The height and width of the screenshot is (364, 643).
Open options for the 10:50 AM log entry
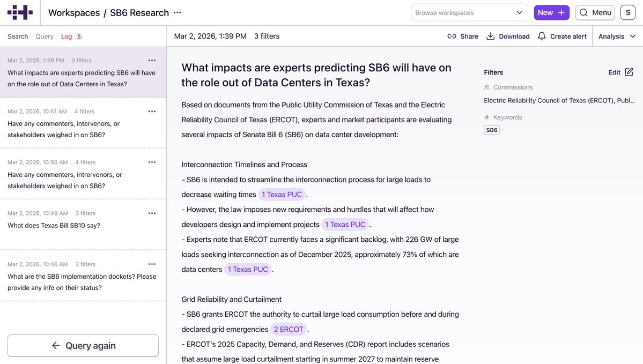[x=152, y=162]
